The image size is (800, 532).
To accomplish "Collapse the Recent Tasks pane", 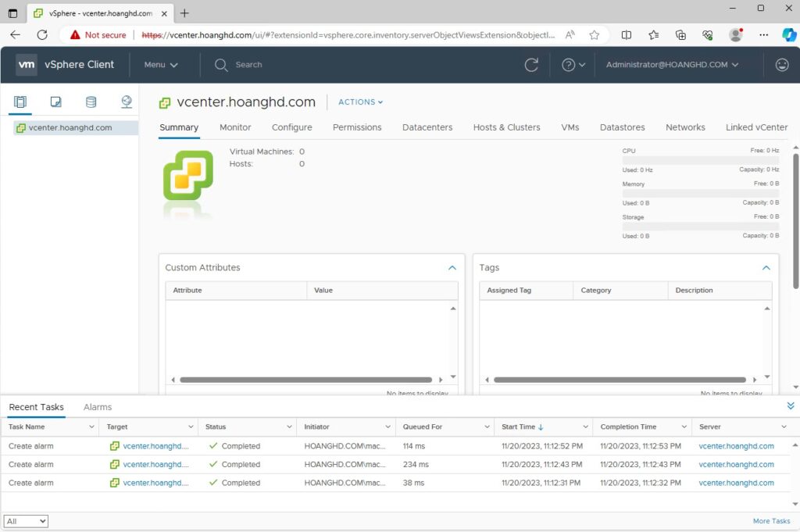I will 791,406.
